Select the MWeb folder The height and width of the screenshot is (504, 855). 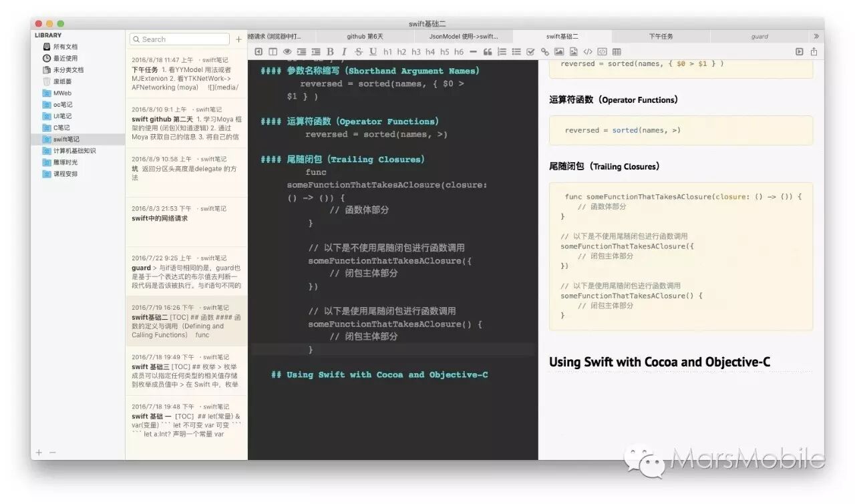77,93
